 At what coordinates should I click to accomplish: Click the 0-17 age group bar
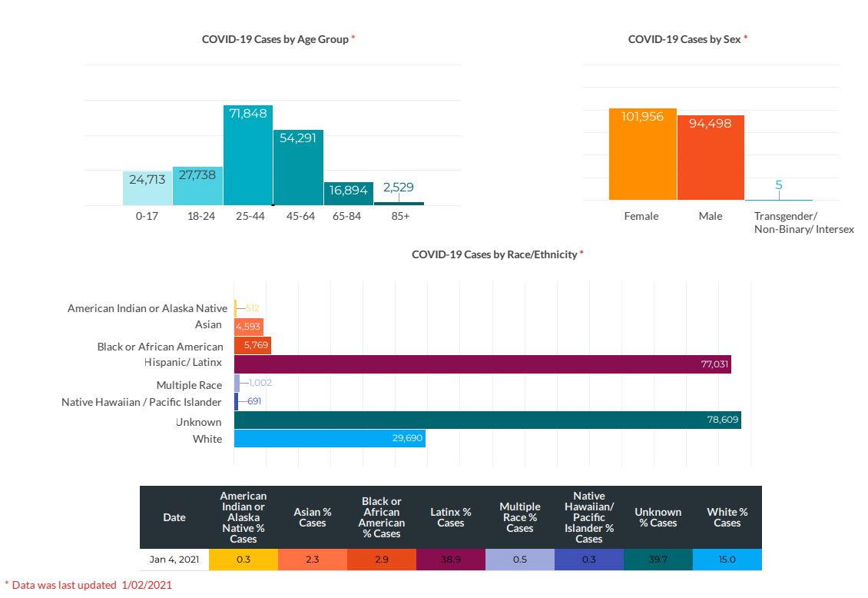(x=147, y=188)
